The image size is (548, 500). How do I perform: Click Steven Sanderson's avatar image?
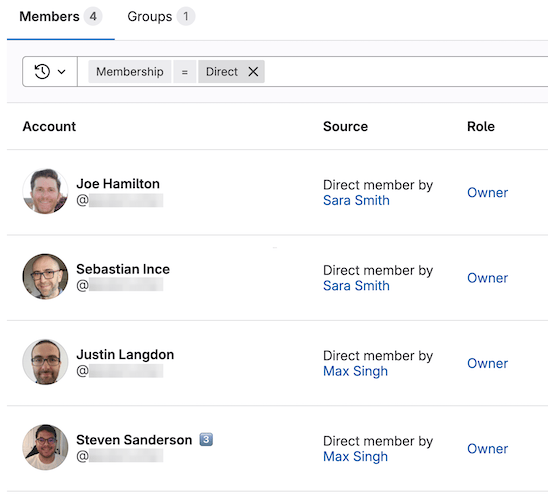[x=45, y=447]
